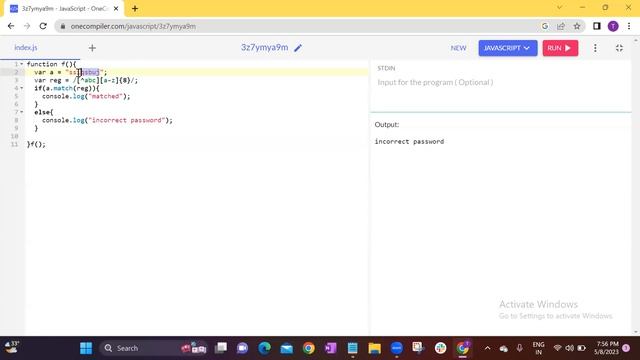Edit project name with pencil icon

pos(298,48)
